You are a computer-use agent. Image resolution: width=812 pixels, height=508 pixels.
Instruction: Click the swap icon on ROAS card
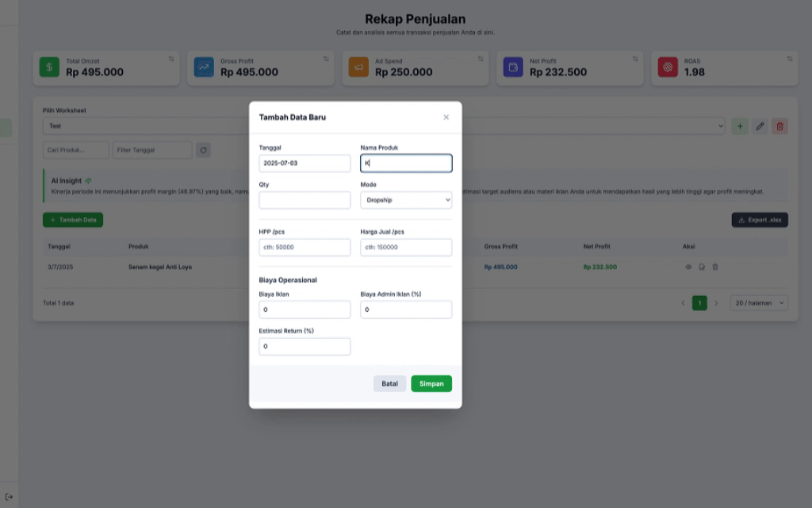789,59
